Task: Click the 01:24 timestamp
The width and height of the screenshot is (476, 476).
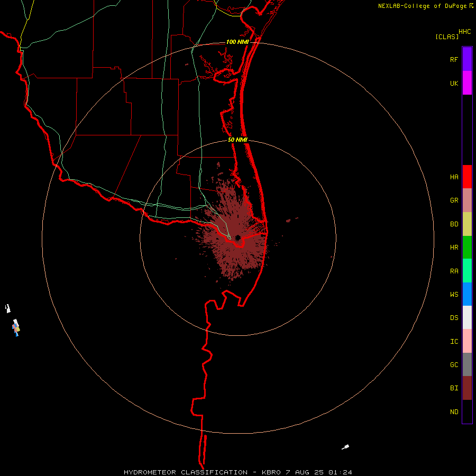Action: 341,472
